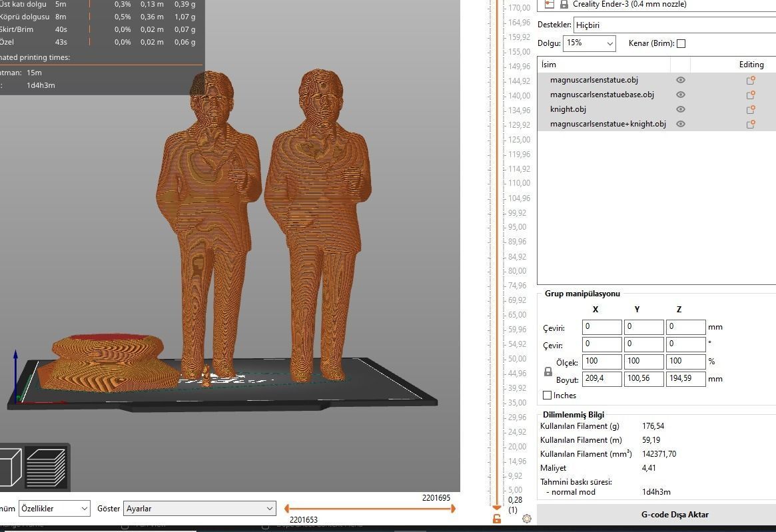
Task: Click the printer preset icon beside the lock
Action: click(549, 4)
